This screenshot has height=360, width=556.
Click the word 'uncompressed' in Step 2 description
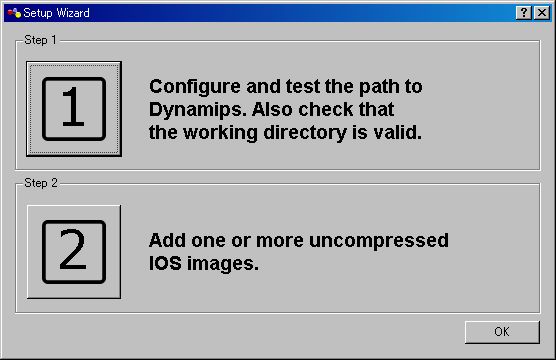[379, 241]
